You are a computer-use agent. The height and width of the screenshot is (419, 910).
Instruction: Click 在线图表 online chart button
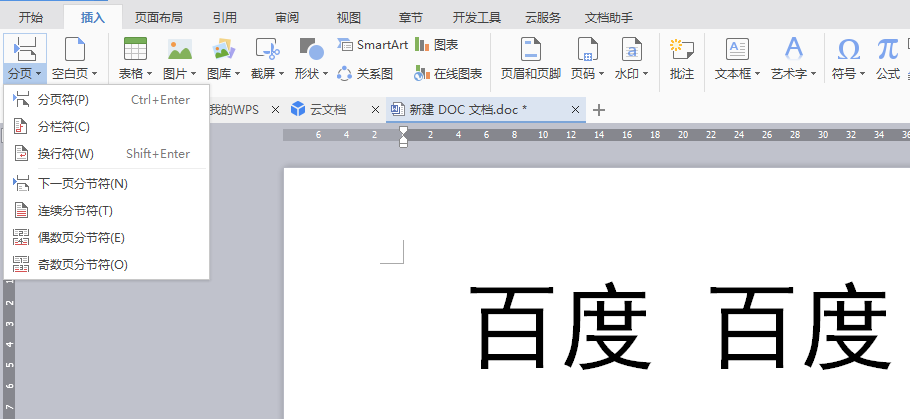point(447,74)
